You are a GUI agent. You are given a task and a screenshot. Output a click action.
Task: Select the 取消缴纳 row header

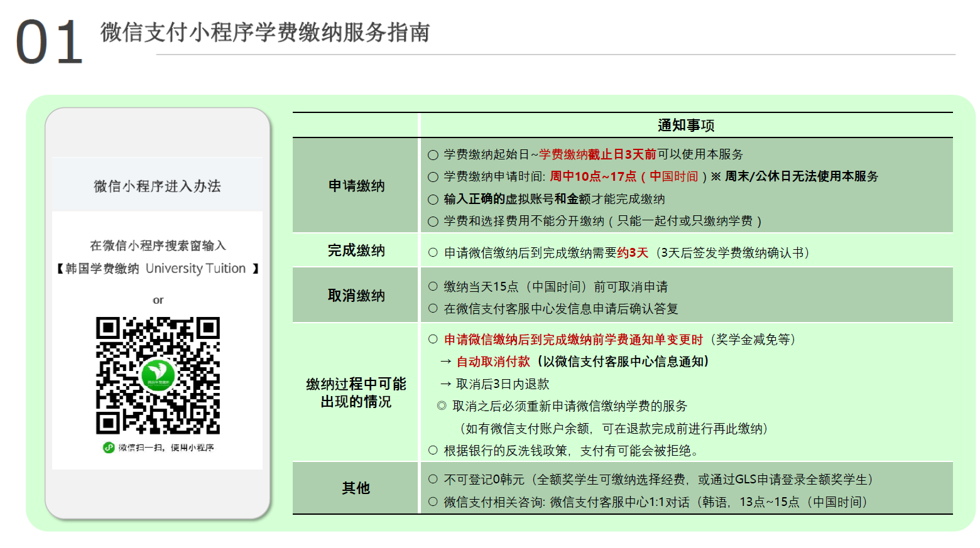point(356,296)
